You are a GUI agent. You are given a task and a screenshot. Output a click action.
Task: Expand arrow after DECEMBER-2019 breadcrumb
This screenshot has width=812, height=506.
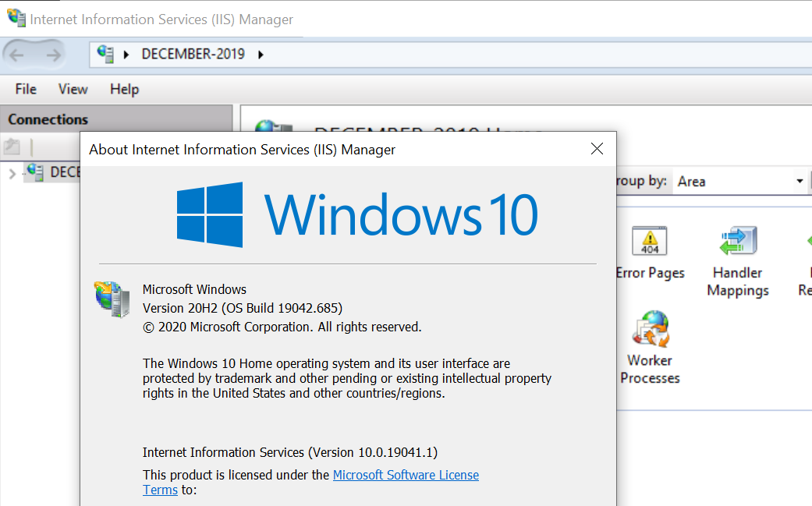tap(261, 55)
